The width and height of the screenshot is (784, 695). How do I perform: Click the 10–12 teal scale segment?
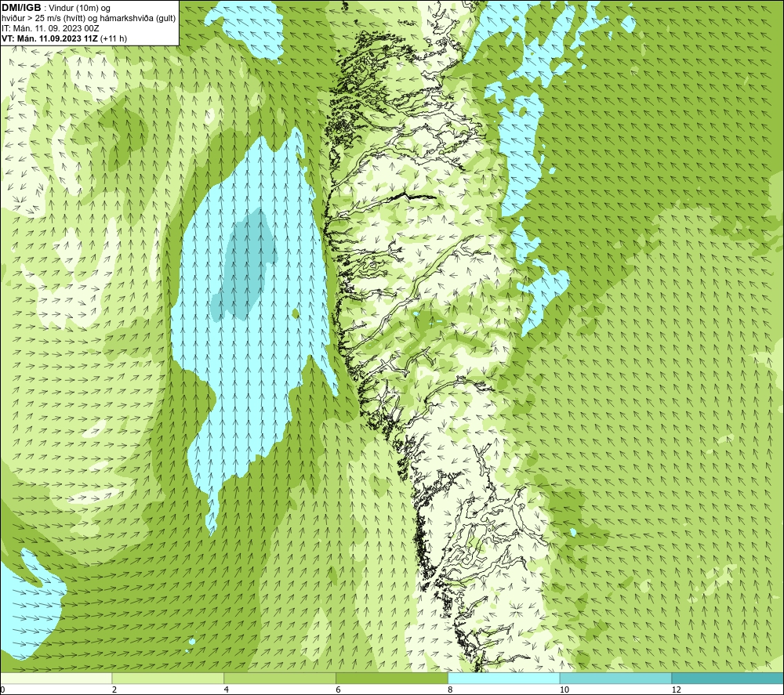tap(616, 678)
